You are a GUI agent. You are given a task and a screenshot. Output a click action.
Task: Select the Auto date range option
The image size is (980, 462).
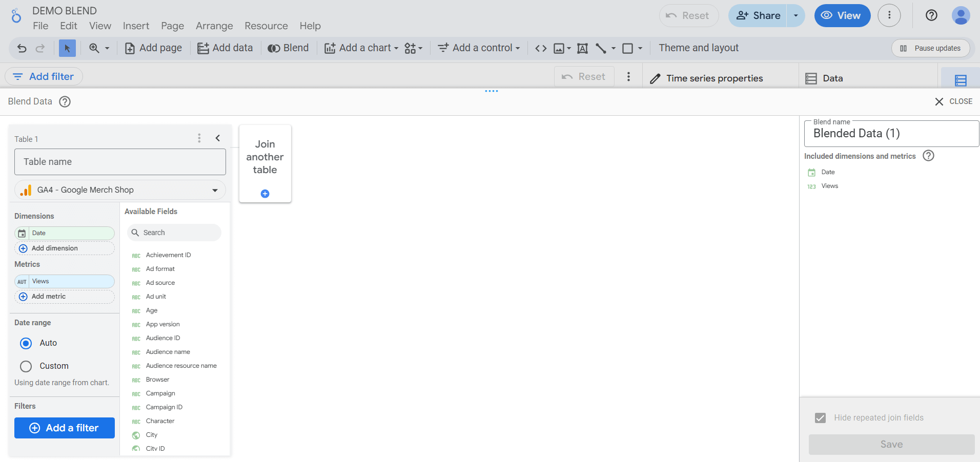26,343
